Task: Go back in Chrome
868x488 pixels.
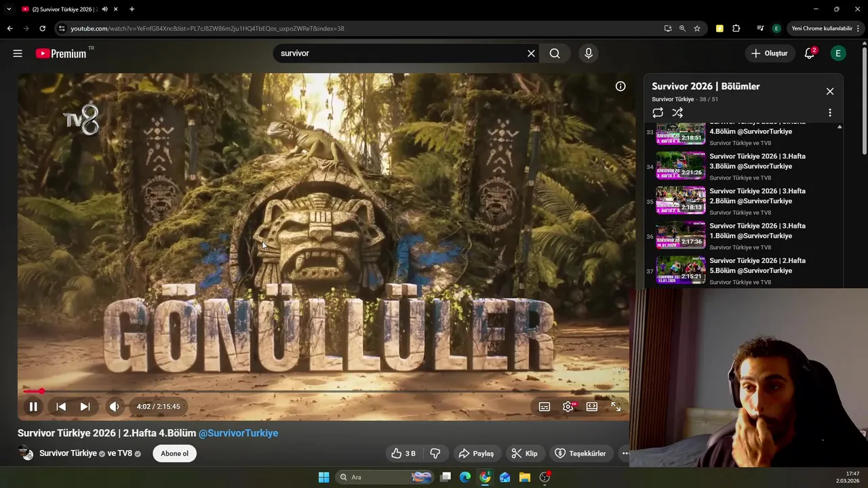Action: click(x=9, y=28)
